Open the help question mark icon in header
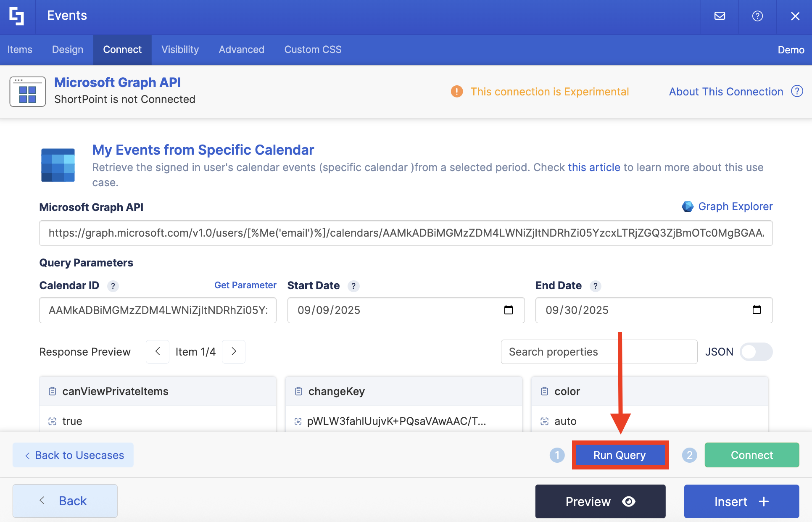The image size is (812, 522). [757, 16]
